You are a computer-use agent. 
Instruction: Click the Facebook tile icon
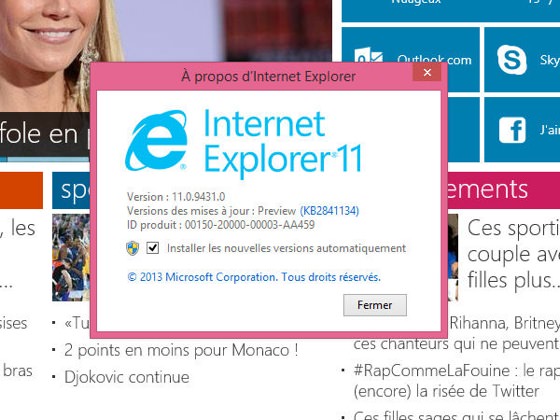pyautogui.click(x=512, y=130)
